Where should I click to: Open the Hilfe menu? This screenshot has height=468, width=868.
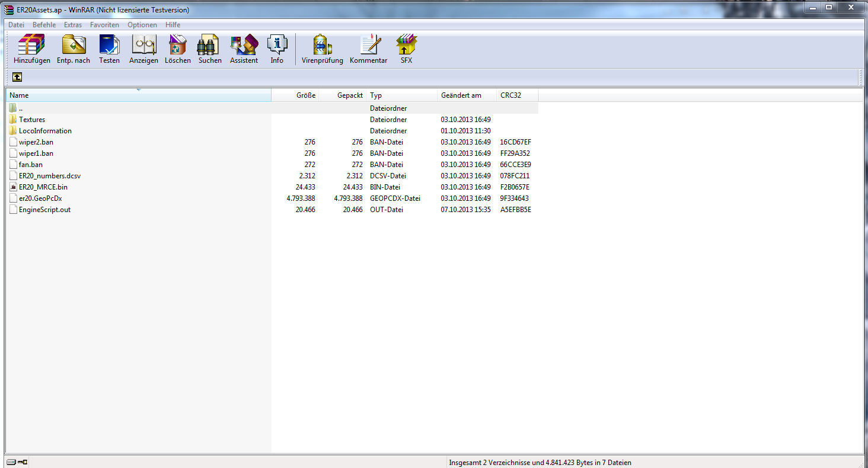pyautogui.click(x=173, y=25)
